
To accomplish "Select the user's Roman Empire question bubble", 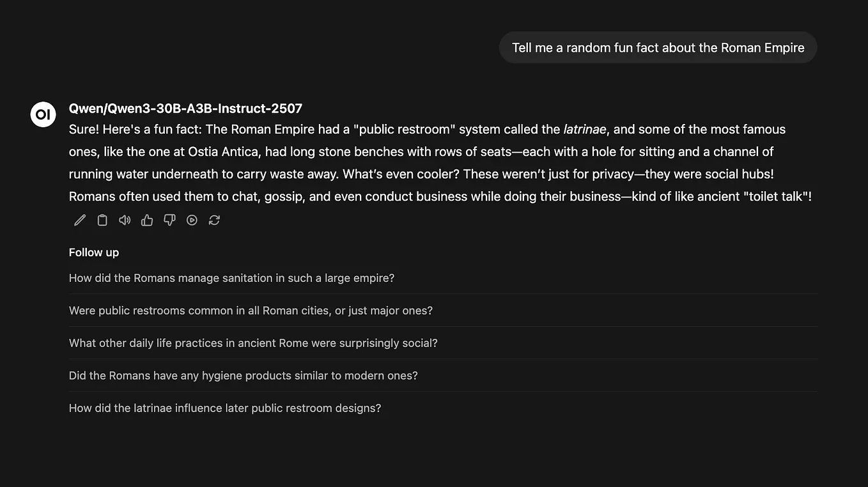I will pos(658,47).
